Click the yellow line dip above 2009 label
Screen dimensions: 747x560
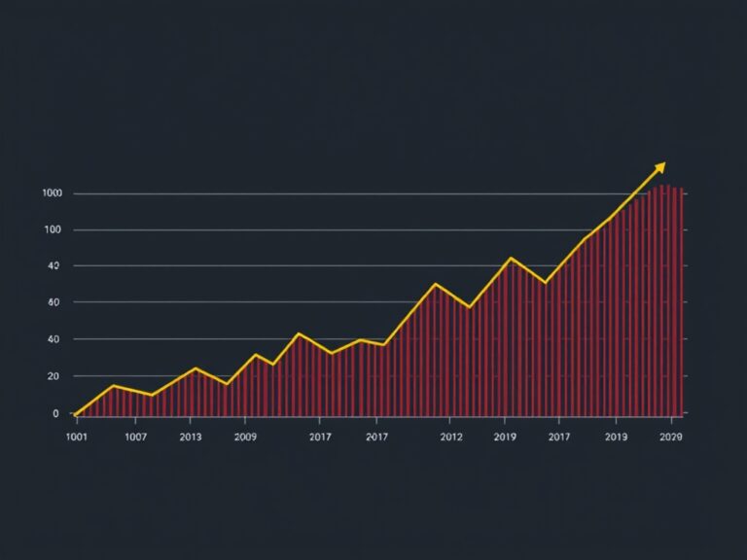228,384
